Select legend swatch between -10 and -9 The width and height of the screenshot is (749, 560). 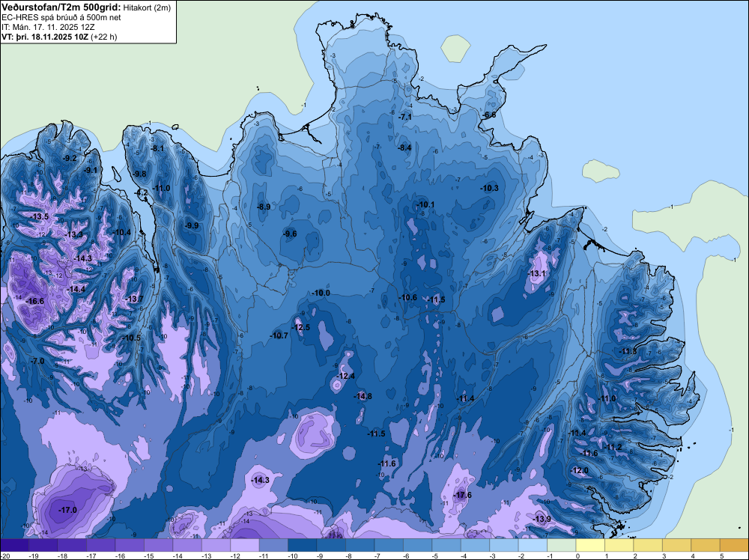coord(303,545)
